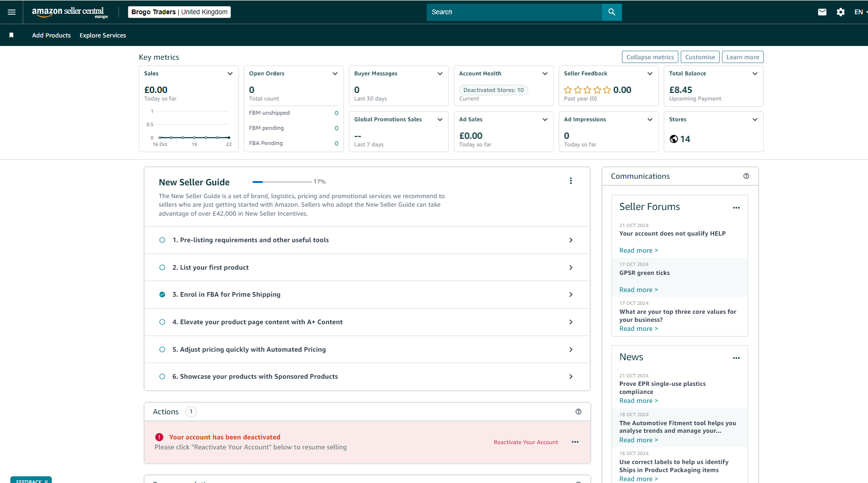Toggle step 1 Pre-listing requirements circle
Image resolution: width=868 pixels, height=483 pixels.
point(162,240)
